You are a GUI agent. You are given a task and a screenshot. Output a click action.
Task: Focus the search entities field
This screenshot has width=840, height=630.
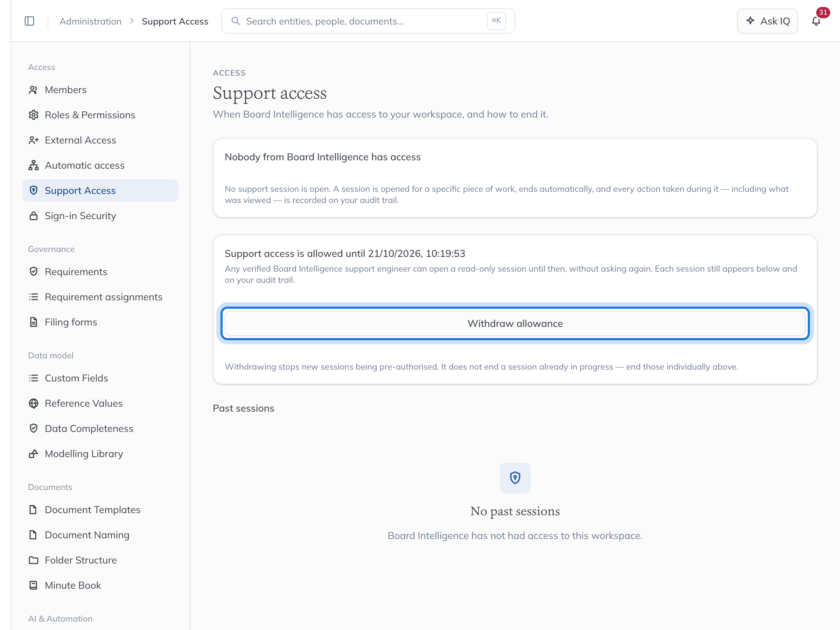pos(367,21)
